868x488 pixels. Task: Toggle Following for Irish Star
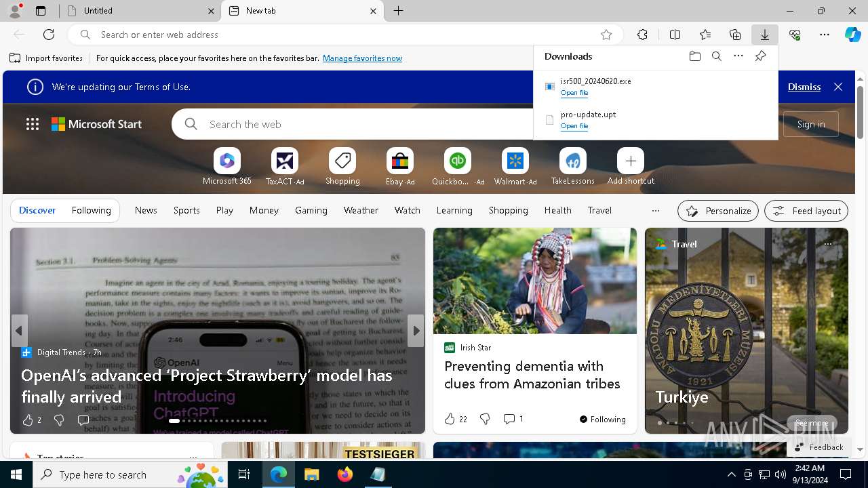603,419
